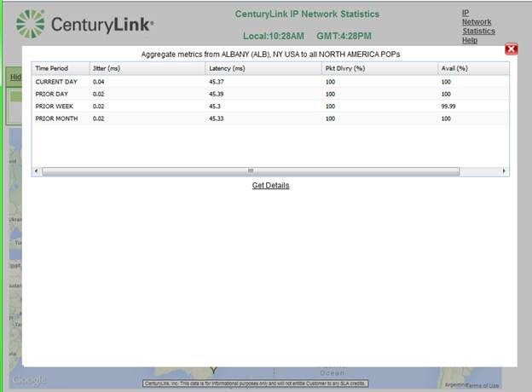Open the Get Details link

(x=270, y=186)
